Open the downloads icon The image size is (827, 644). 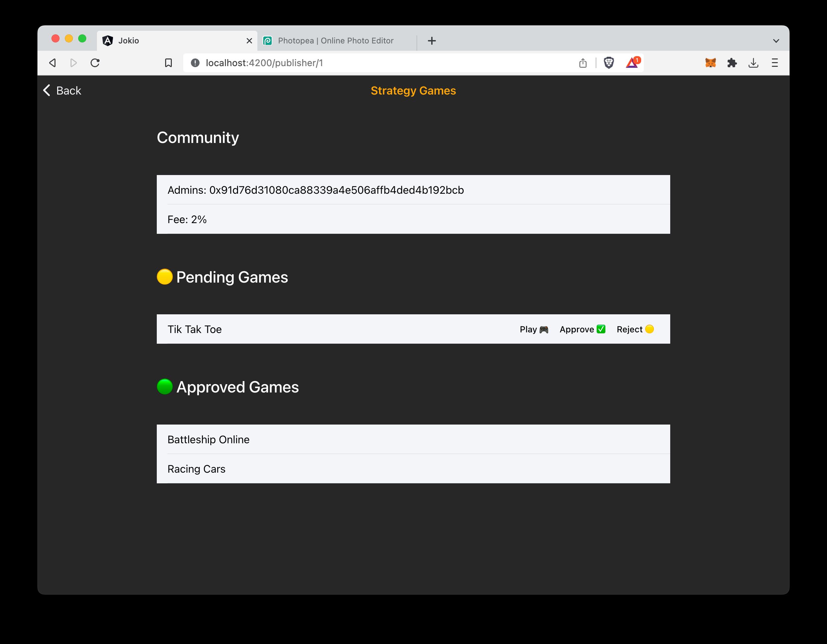(753, 63)
